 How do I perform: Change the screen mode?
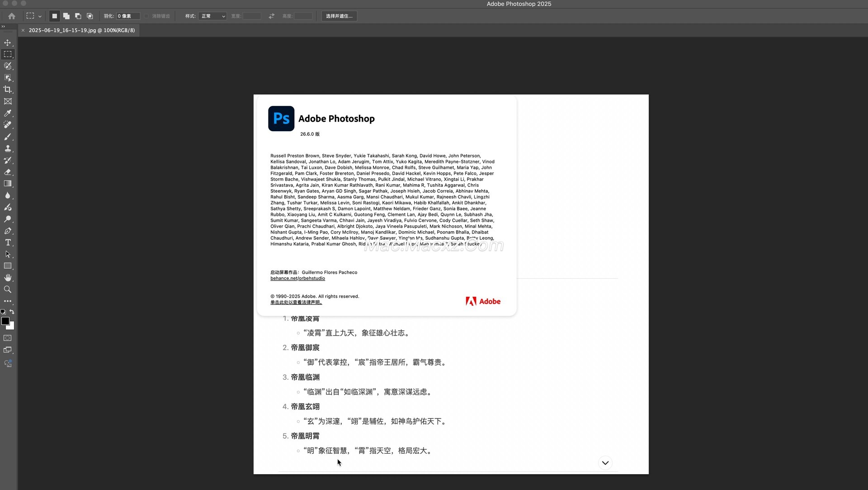8,350
